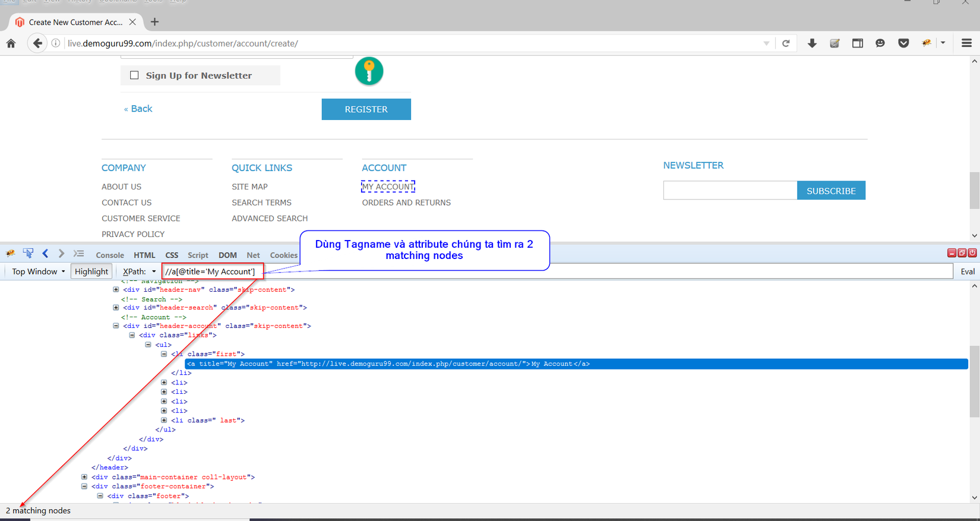Collapse the footer-container div node
Screen dimensions: 980x521
pos(84,487)
